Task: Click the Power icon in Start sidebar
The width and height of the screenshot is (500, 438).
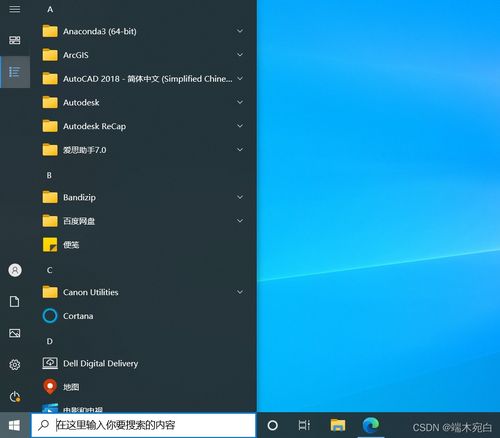Action: [15, 396]
